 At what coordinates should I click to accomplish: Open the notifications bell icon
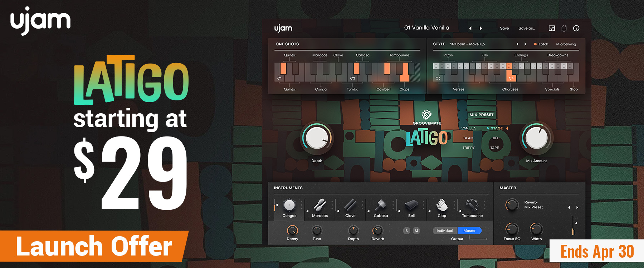[564, 28]
